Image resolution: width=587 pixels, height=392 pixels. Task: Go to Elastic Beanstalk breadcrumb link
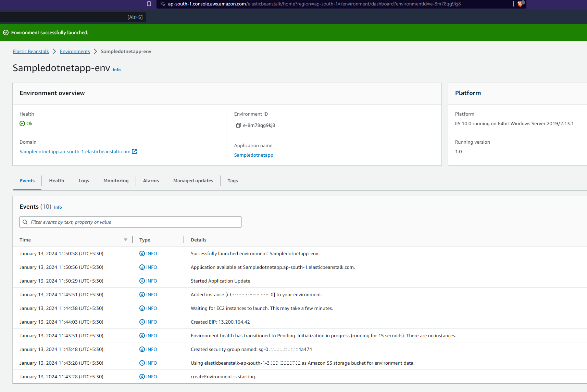pos(31,51)
